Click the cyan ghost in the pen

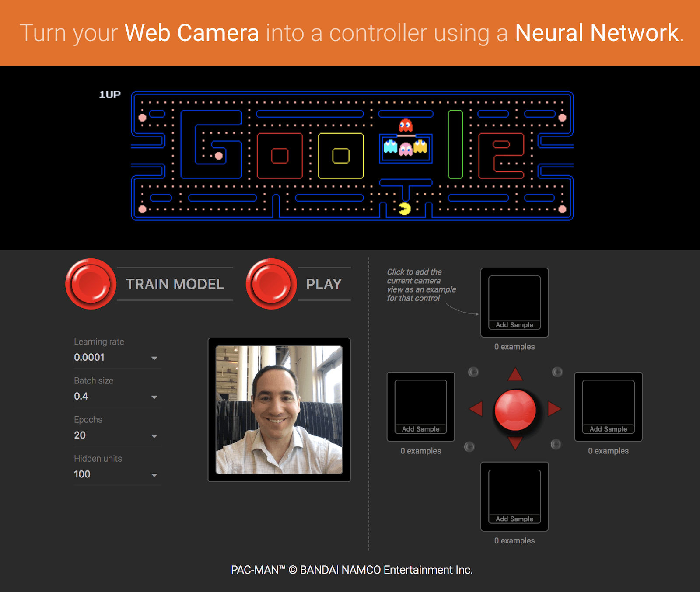coord(390,146)
